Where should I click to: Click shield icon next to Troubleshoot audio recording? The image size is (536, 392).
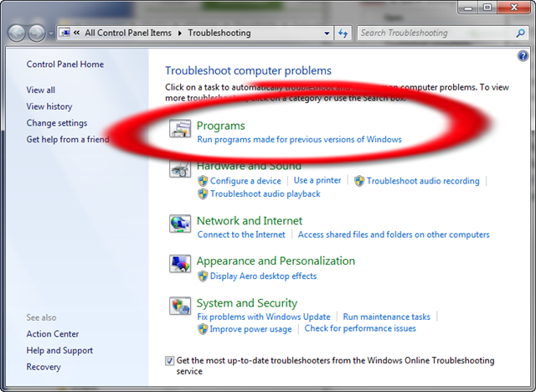point(359,181)
